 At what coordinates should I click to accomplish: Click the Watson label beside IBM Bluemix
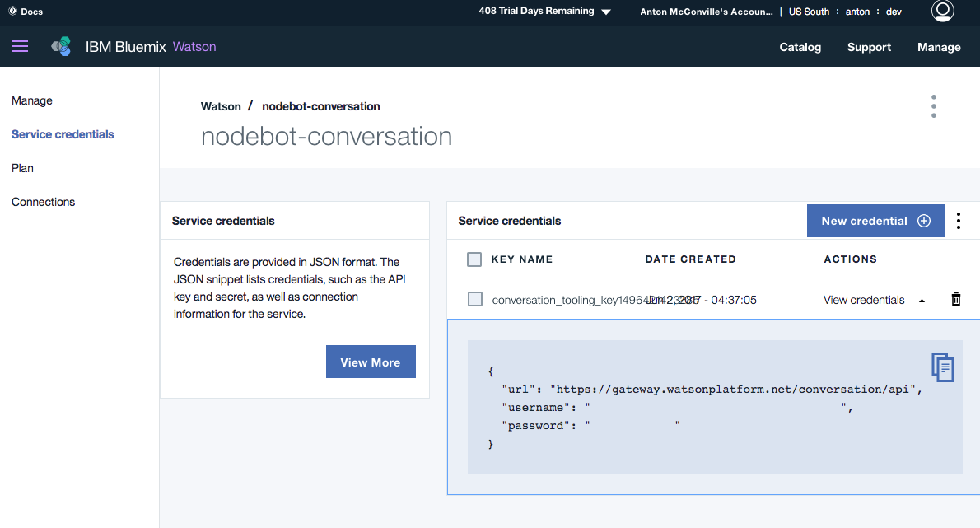click(x=194, y=47)
